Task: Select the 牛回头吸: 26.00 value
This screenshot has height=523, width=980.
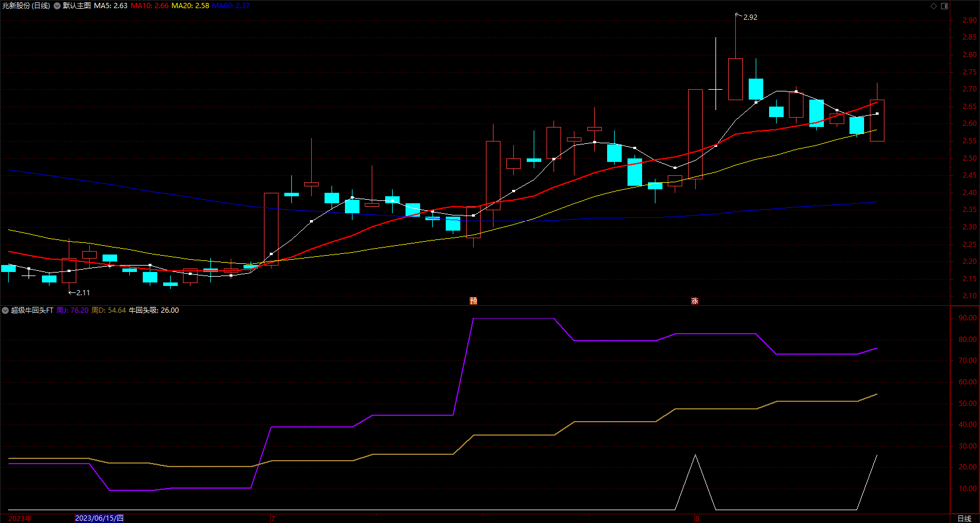Action: click(154, 310)
